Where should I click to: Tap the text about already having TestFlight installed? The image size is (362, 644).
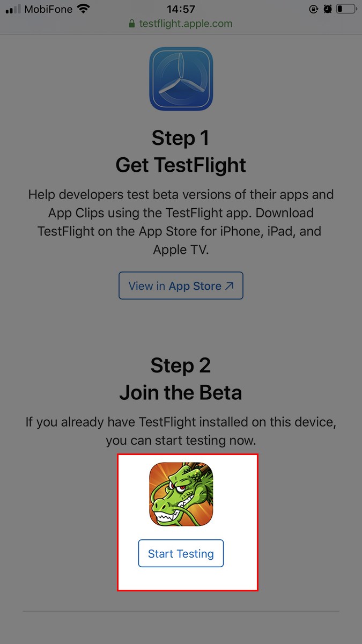181,431
